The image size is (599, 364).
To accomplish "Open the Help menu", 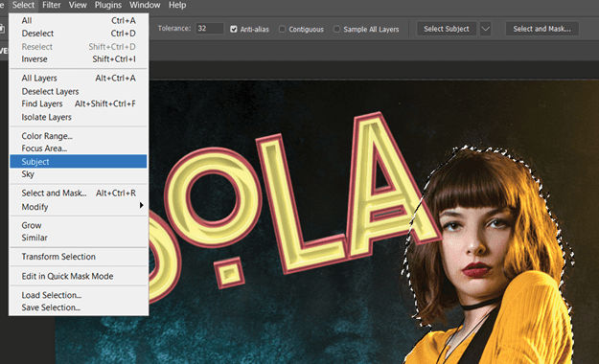I will coord(177,6).
